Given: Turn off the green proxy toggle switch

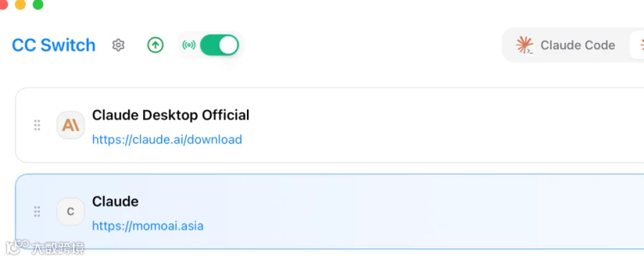Looking at the screenshot, I should pos(220,45).
